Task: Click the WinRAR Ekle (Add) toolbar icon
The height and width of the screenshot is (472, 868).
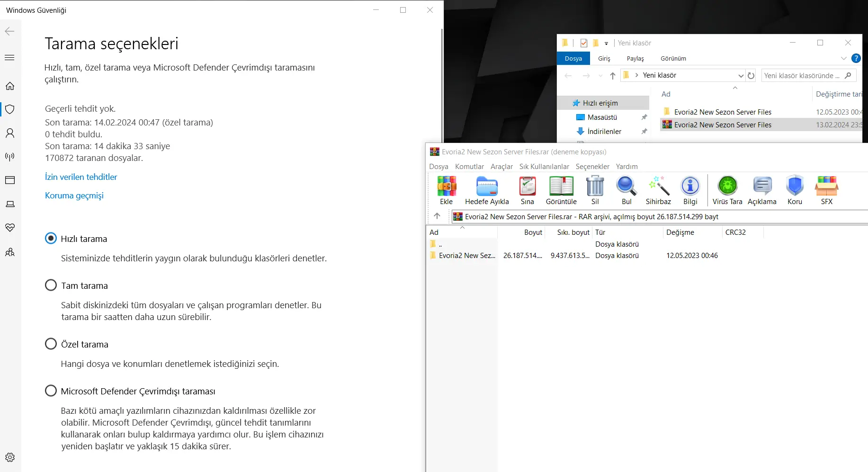Action: click(447, 186)
